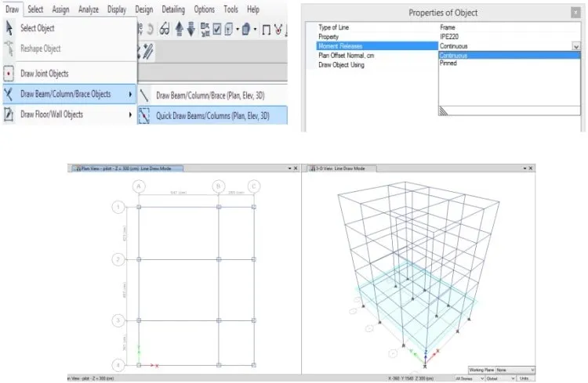
Task: Click the Move Down in List arrow
Action: coord(191,29)
